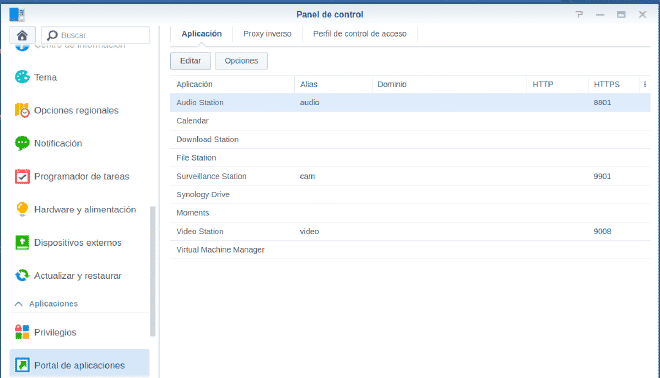This screenshot has width=660, height=378.
Task: Open the help question mark button
Action: pyautogui.click(x=580, y=14)
